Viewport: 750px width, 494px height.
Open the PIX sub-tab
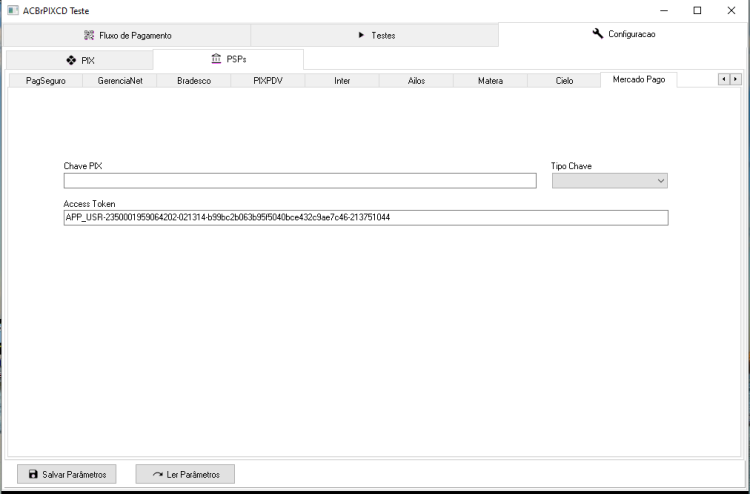pos(80,60)
